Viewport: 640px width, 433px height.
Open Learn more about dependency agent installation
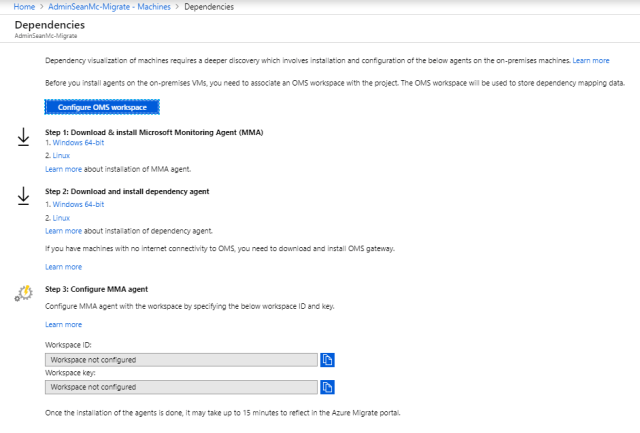(x=63, y=230)
